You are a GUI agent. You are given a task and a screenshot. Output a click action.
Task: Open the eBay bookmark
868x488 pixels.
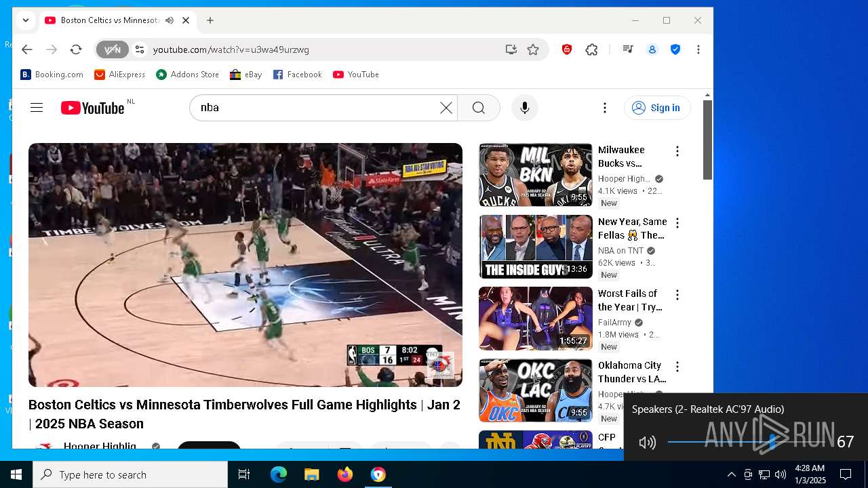[246, 75]
